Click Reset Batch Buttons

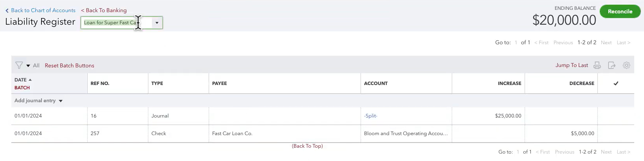click(69, 65)
